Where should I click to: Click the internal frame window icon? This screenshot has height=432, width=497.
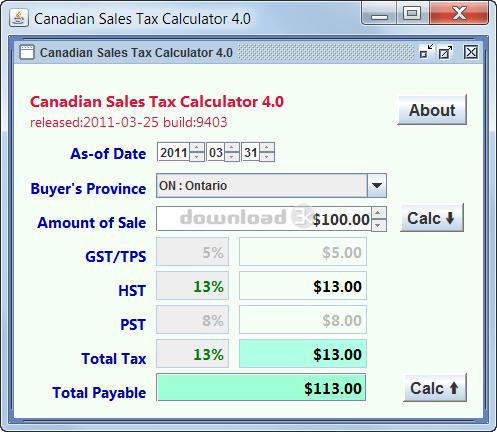[x=27, y=52]
